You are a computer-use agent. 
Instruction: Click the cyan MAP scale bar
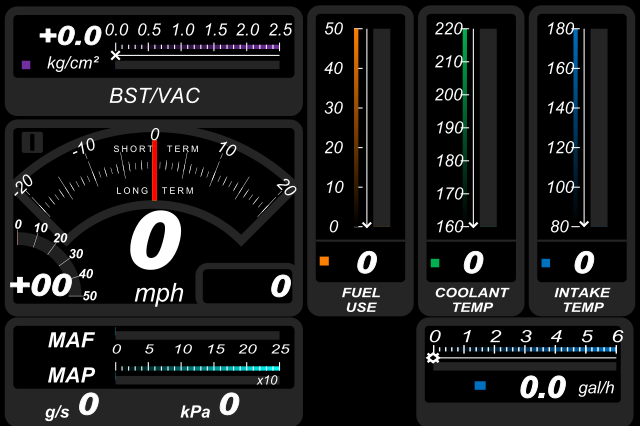[x=198, y=368]
